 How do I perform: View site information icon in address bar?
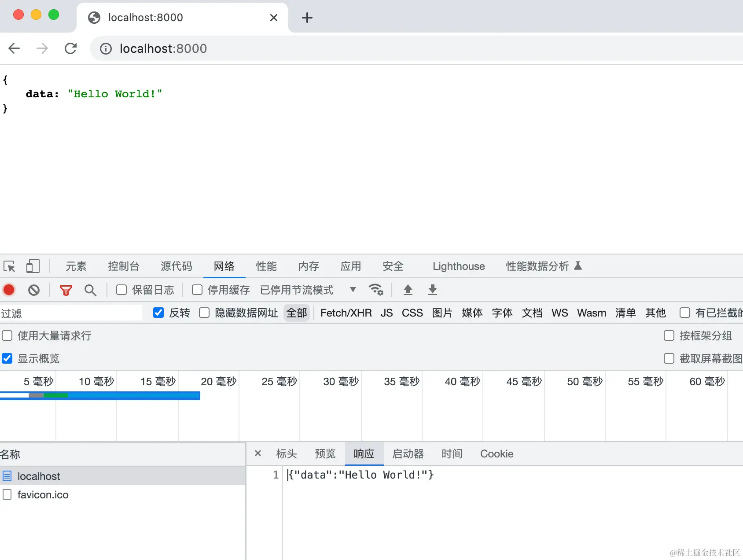click(x=106, y=48)
